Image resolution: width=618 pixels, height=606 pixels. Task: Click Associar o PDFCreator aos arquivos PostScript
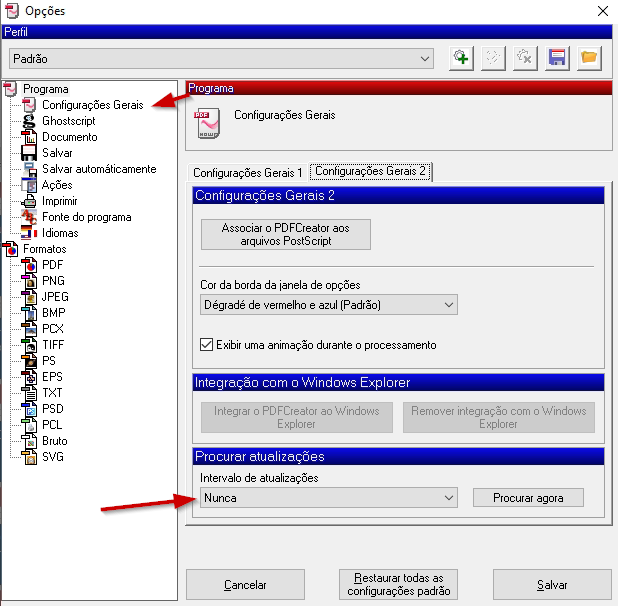[286, 234]
